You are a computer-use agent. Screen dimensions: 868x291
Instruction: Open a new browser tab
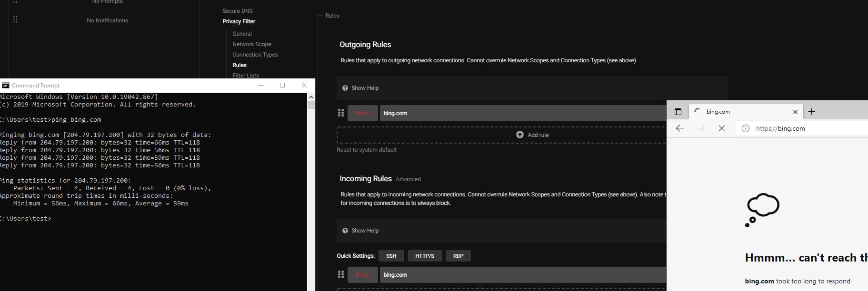(x=812, y=112)
